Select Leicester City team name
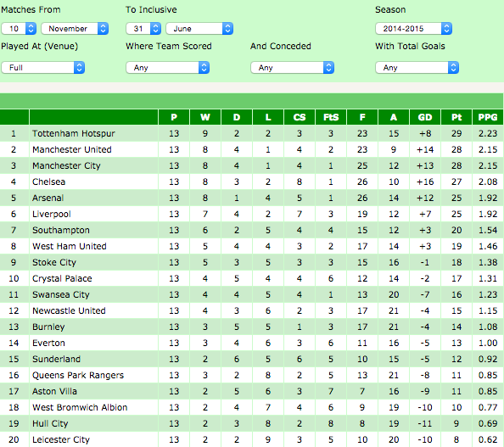The width and height of the screenshot is (504, 447). 61,439
